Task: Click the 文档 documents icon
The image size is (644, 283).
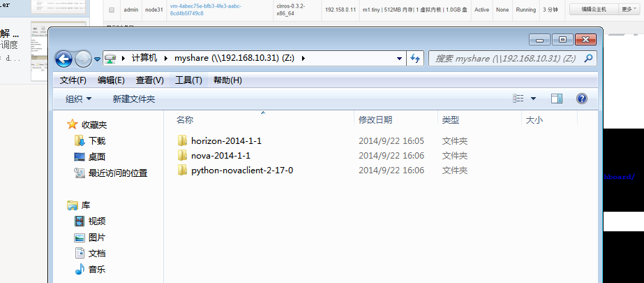Action: (x=80, y=254)
